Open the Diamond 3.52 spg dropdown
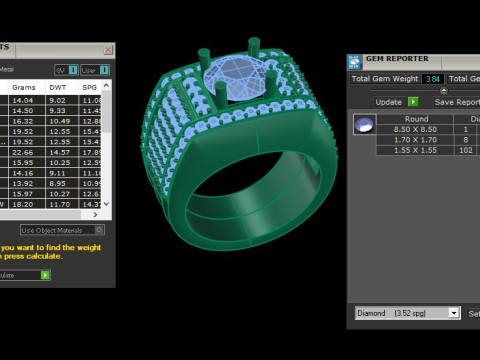 click(408, 313)
